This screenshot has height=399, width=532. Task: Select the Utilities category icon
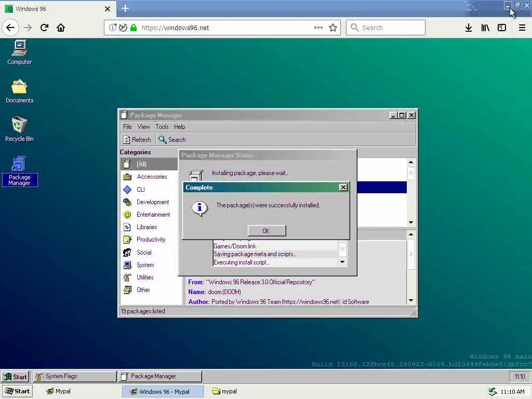[x=127, y=277]
